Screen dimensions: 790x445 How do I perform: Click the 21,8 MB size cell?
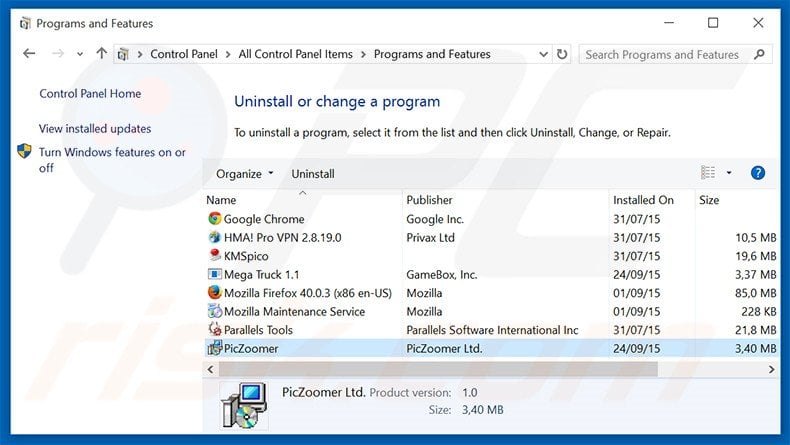pos(755,330)
